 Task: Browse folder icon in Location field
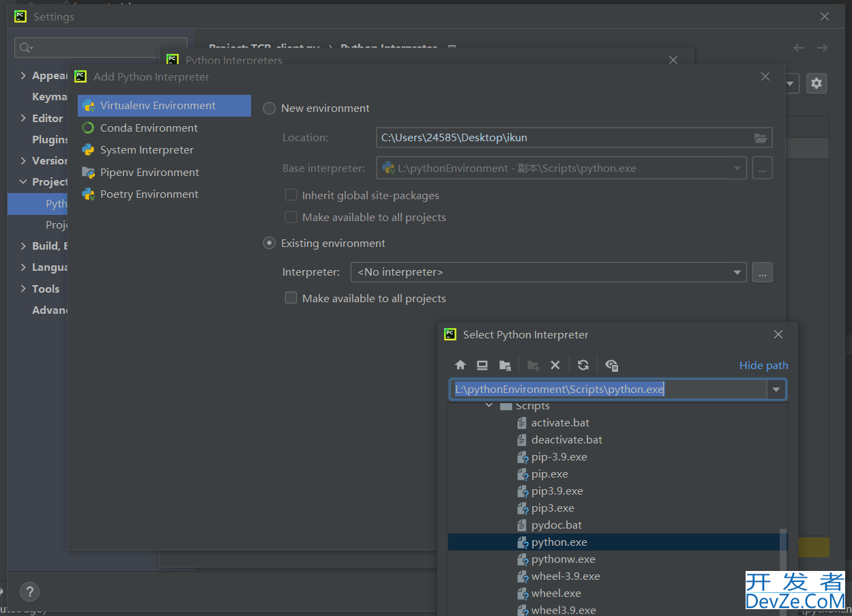(x=761, y=138)
